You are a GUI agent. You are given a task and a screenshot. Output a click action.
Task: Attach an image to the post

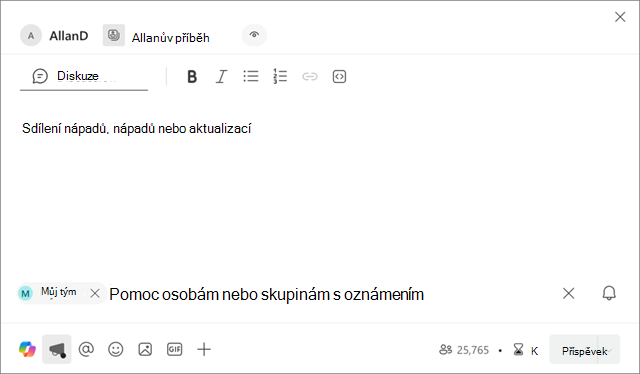[x=145, y=350]
